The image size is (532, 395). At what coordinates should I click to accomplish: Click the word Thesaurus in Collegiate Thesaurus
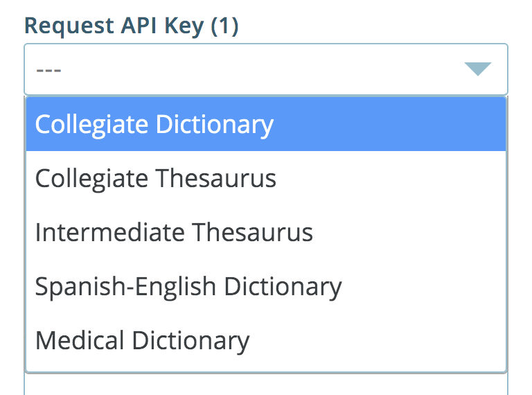click(216, 178)
